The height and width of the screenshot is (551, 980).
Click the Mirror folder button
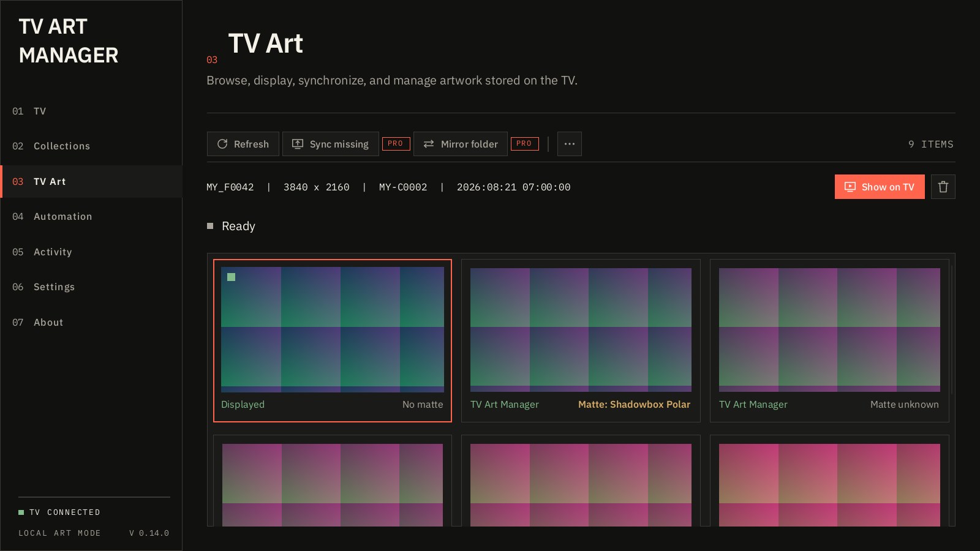[461, 144]
